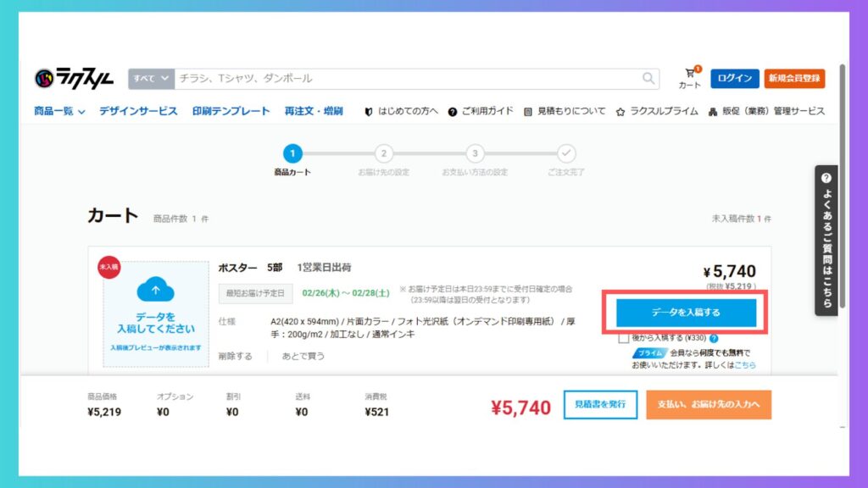Screen dimensions: 868x488
Task: Click the 削除する link
Action: (235, 357)
